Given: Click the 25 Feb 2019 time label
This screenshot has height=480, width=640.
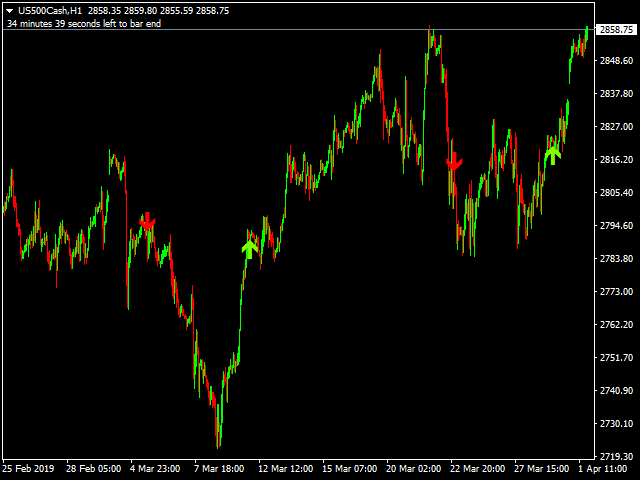Looking at the screenshot, I should click(28, 469).
